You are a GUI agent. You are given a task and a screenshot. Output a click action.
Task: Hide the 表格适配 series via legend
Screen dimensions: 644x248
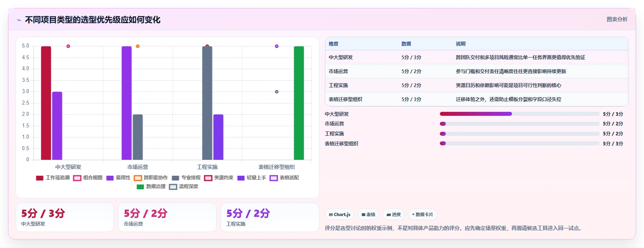(284, 178)
